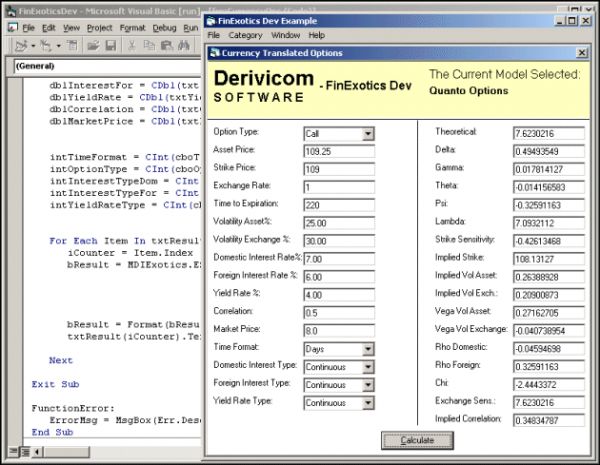Open the Domestic Interest Type dropdown
Image resolution: width=600 pixels, height=465 pixels.
click(x=368, y=367)
